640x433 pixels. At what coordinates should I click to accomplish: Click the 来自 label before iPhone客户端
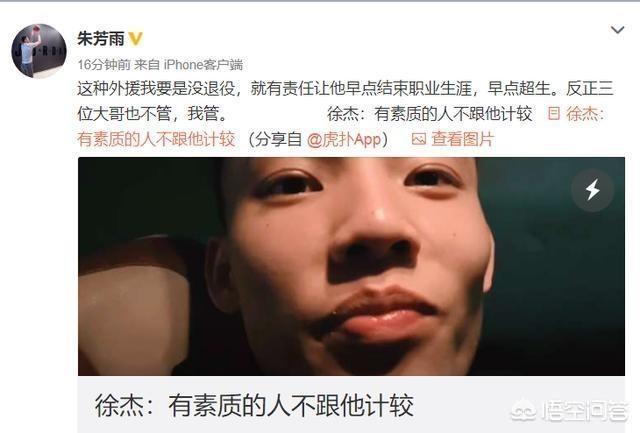147,64
